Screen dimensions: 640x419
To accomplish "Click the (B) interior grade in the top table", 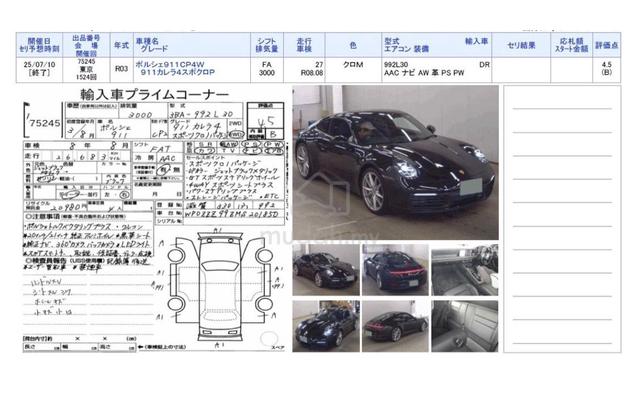I will pos(607,73).
